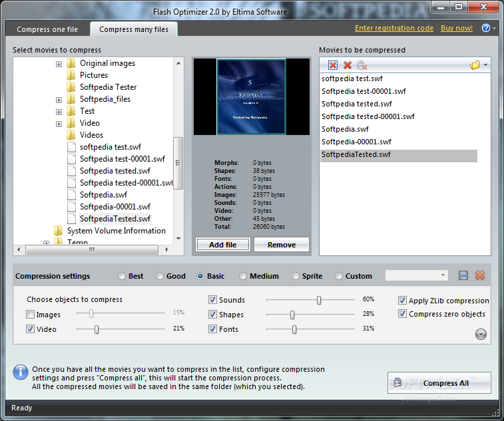The width and height of the screenshot is (504, 421).
Task: Switch to Compress one file tab
Action: 47,29
